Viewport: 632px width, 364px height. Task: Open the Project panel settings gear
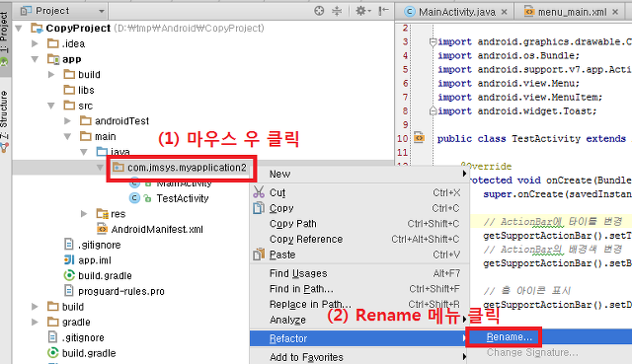(x=363, y=11)
